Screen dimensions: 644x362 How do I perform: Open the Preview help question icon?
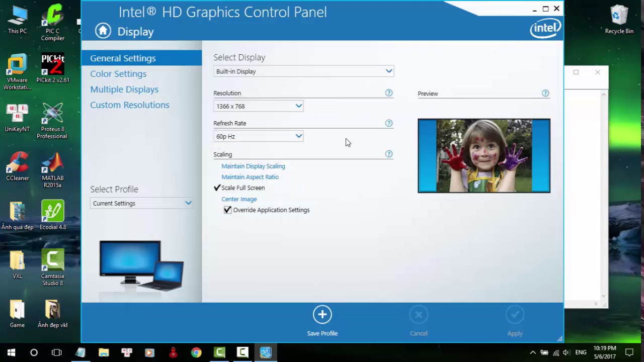[545, 94]
